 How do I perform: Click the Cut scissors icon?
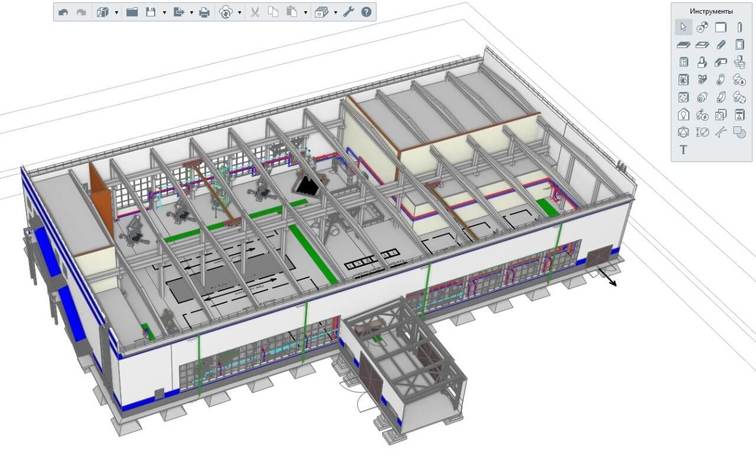255,13
